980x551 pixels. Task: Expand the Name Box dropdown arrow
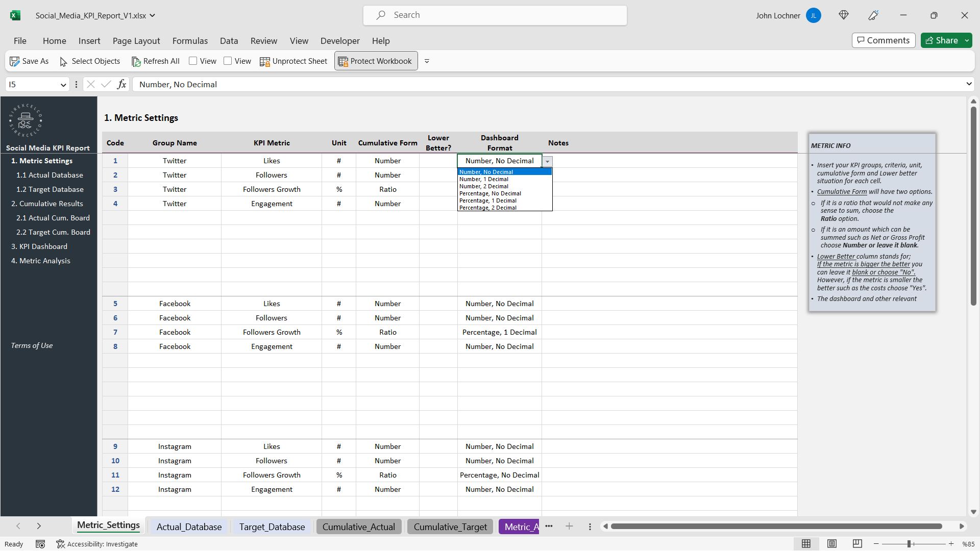(x=63, y=85)
